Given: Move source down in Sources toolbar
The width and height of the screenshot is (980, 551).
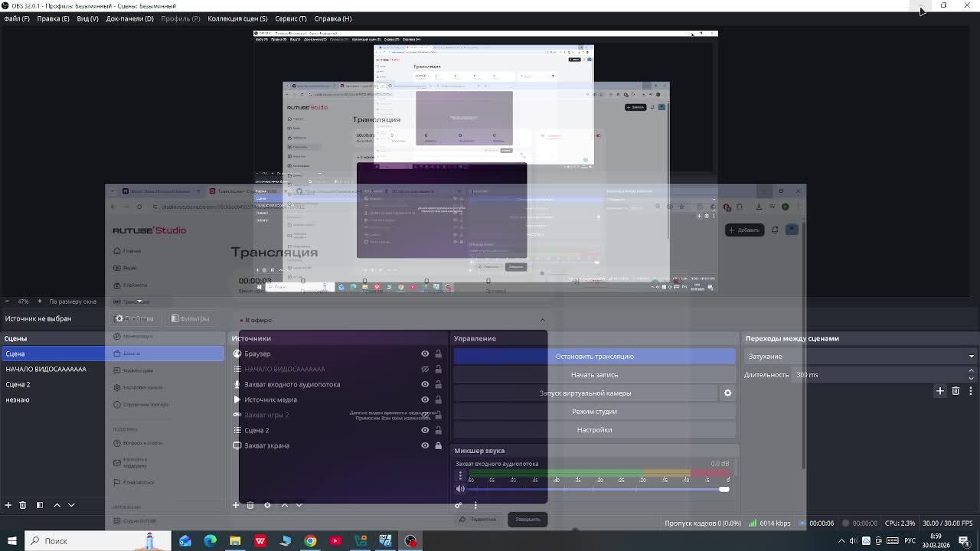Looking at the screenshot, I should (299, 505).
